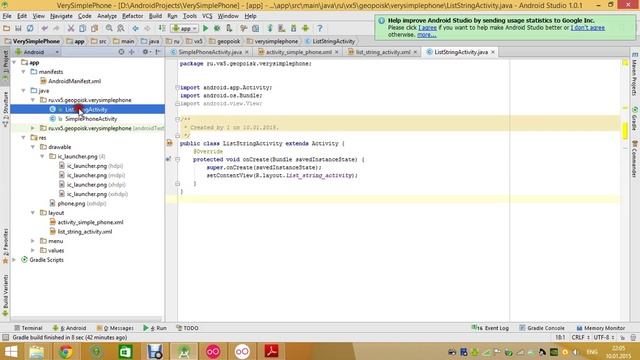Click the Scroll from Source icon
This screenshot has width=640, height=360.
121,52
